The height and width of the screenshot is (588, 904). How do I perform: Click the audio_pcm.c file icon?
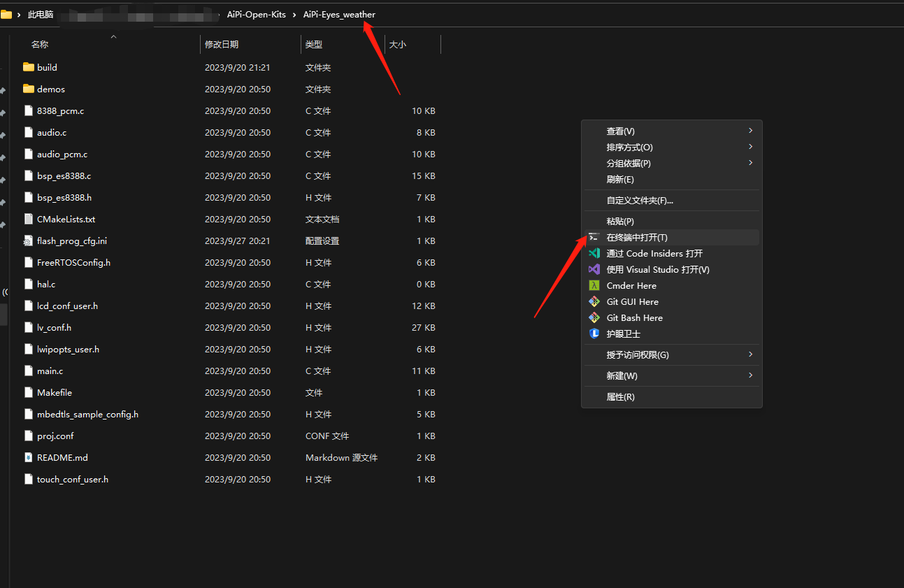(29, 154)
